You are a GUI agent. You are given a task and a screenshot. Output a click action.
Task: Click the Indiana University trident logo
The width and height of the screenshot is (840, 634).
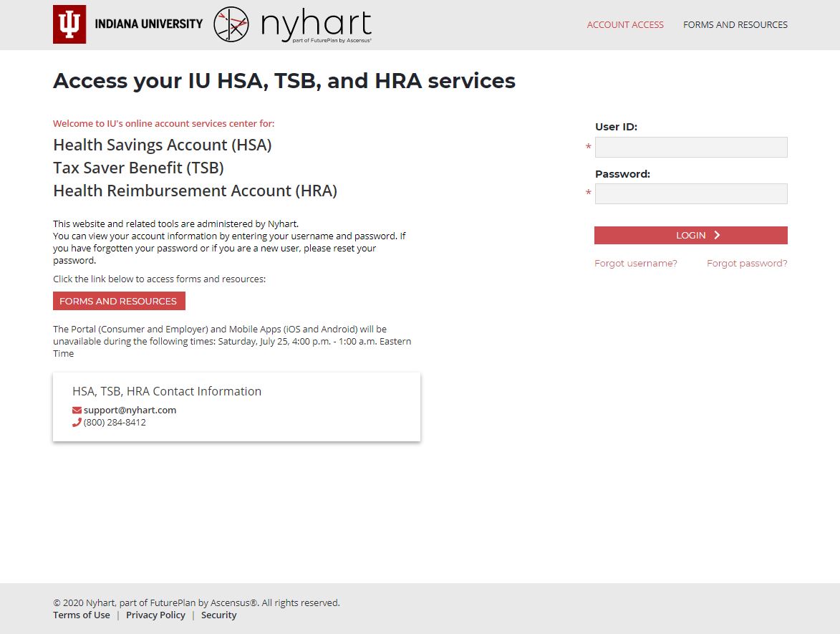(x=69, y=24)
